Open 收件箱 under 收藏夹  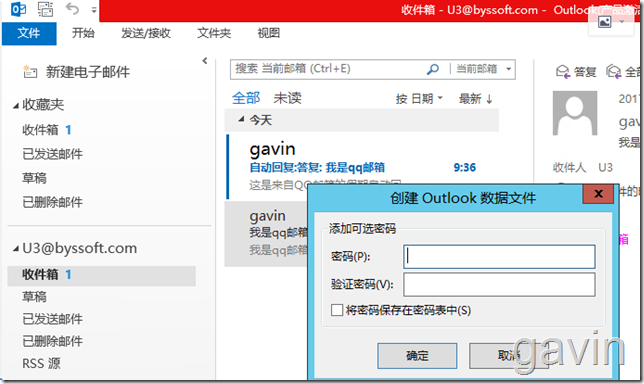(47, 130)
